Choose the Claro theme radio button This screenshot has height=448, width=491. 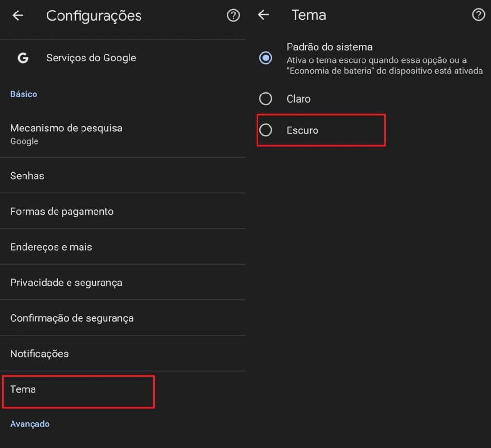pos(266,99)
